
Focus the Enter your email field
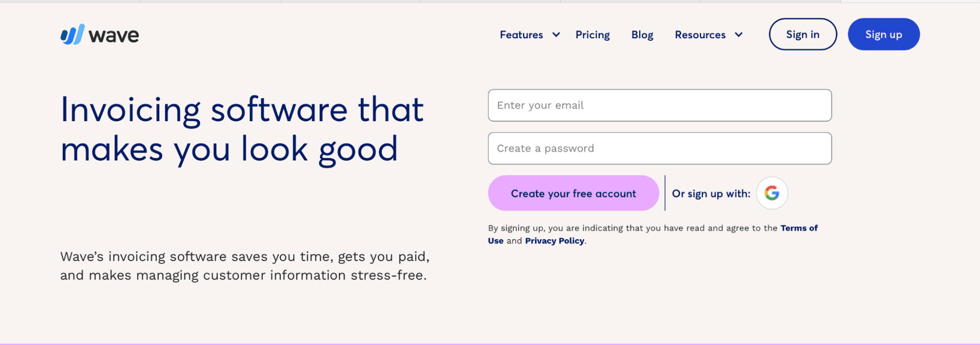pyautogui.click(x=659, y=105)
